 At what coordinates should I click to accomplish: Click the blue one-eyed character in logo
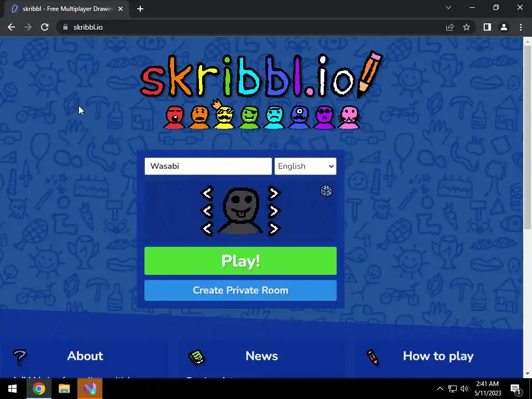(x=299, y=117)
